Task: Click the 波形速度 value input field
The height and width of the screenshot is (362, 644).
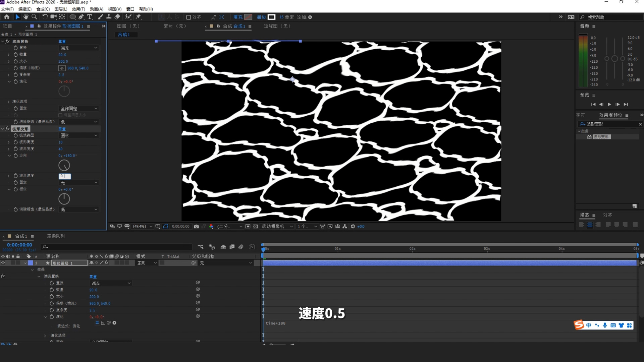Action: (x=65, y=176)
